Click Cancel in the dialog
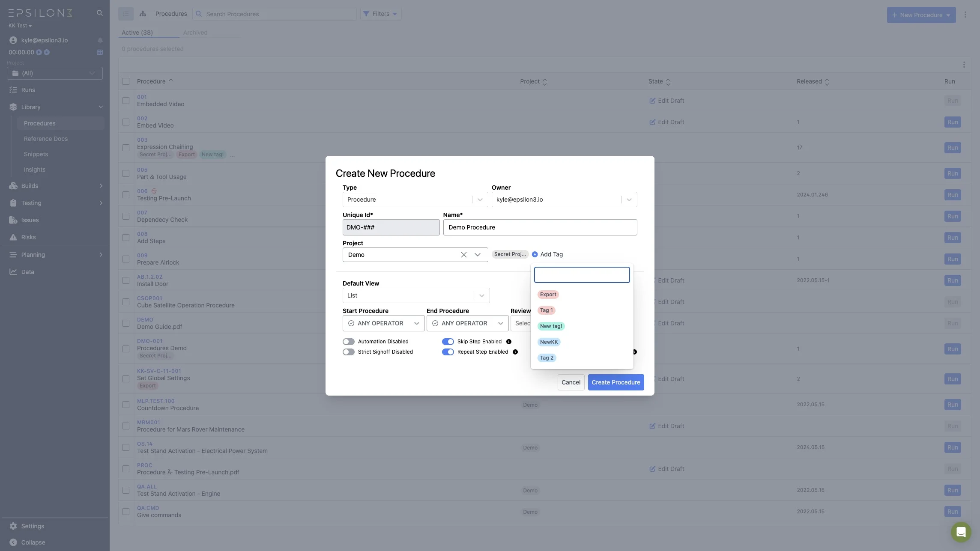Image resolution: width=980 pixels, height=551 pixels. point(571,382)
